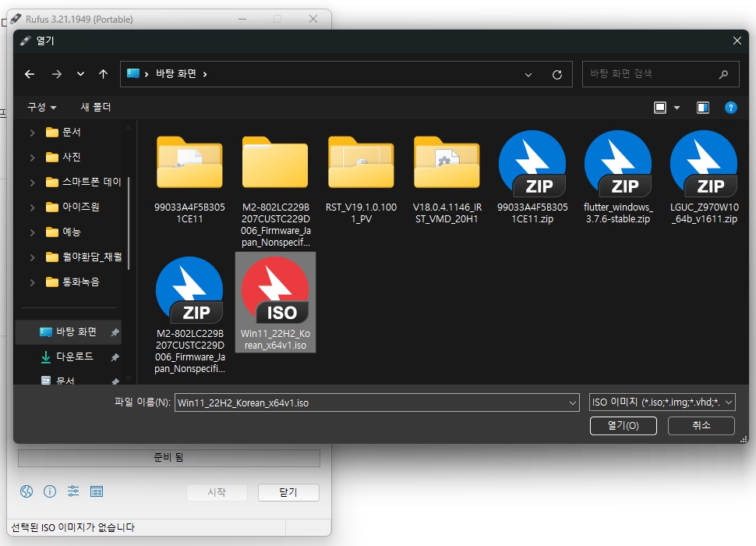Change the view layout icon

660,108
